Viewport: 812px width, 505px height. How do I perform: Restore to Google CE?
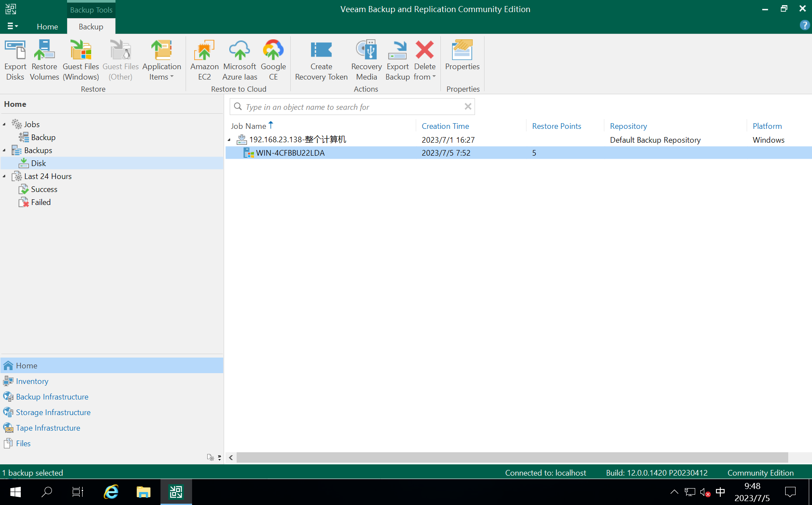(273, 60)
